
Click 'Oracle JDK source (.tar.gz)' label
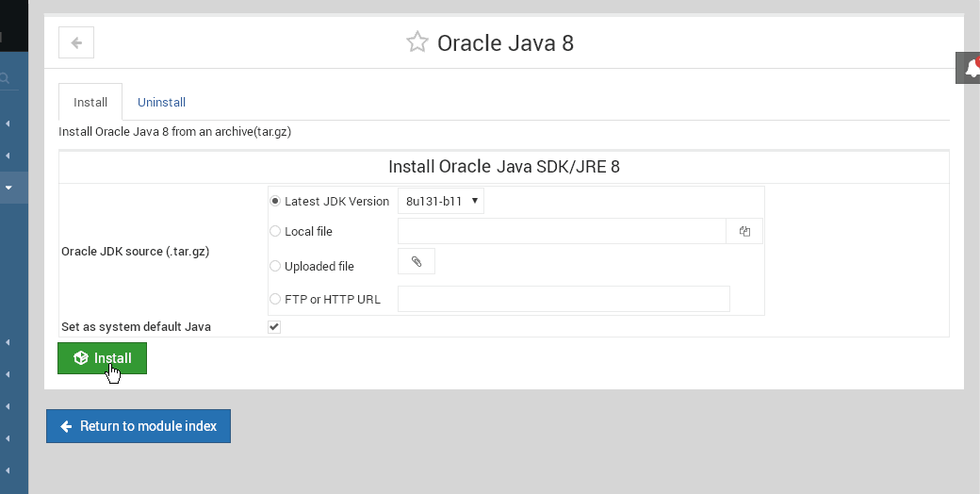pos(135,252)
